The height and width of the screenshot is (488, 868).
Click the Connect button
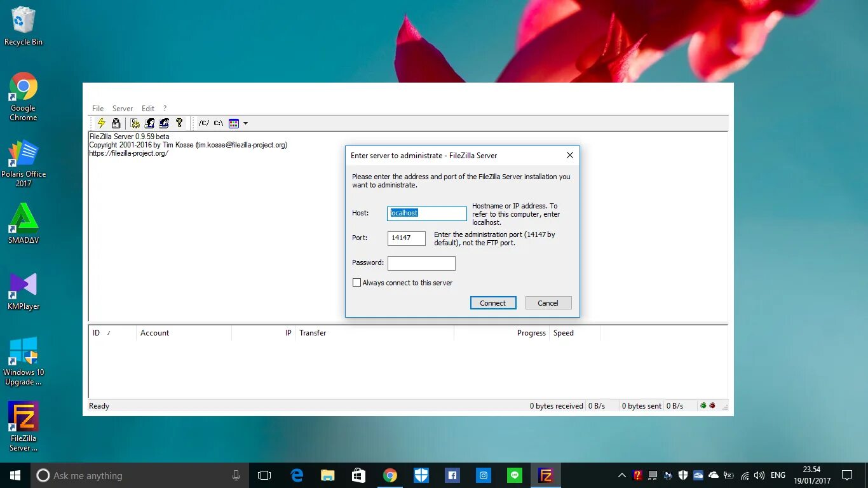pyautogui.click(x=493, y=303)
